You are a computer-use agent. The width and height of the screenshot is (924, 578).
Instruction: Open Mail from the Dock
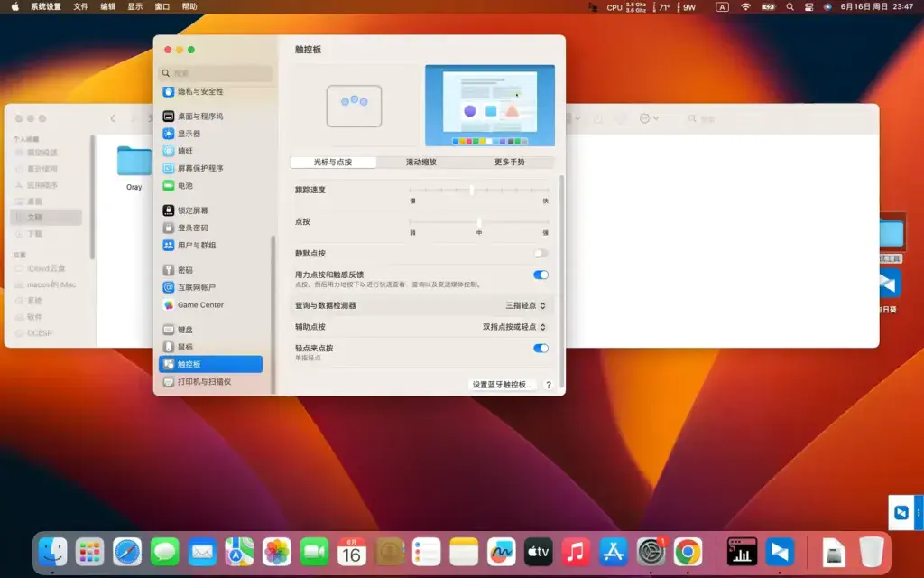tap(202, 553)
